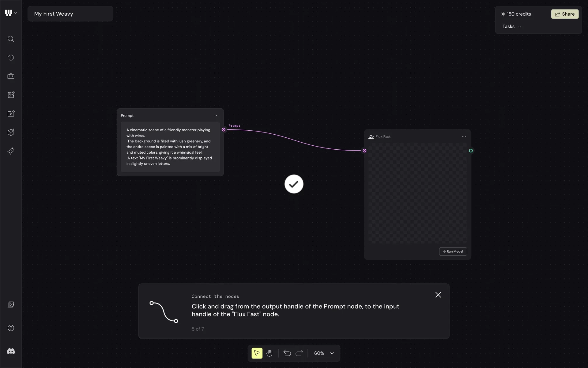The height and width of the screenshot is (368, 588).
Task: Open the Weavy logo menu
Action: [10, 13]
